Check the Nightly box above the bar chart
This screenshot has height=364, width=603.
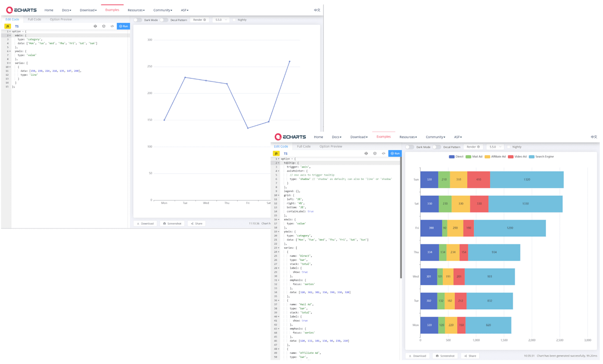(x=510, y=147)
